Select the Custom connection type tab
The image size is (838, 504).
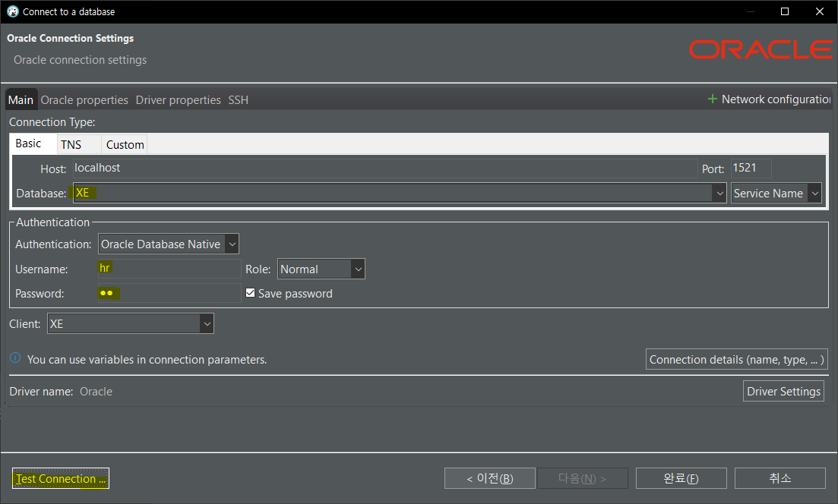125,145
